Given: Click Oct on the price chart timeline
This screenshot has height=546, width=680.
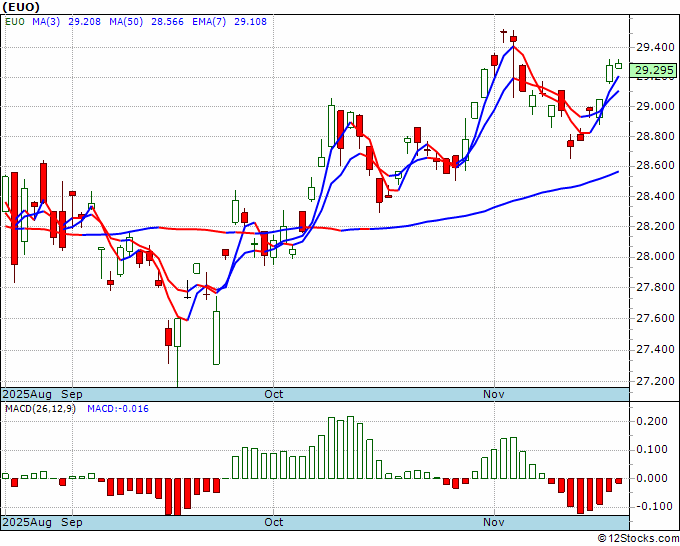Looking at the screenshot, I should pos(274,394).
